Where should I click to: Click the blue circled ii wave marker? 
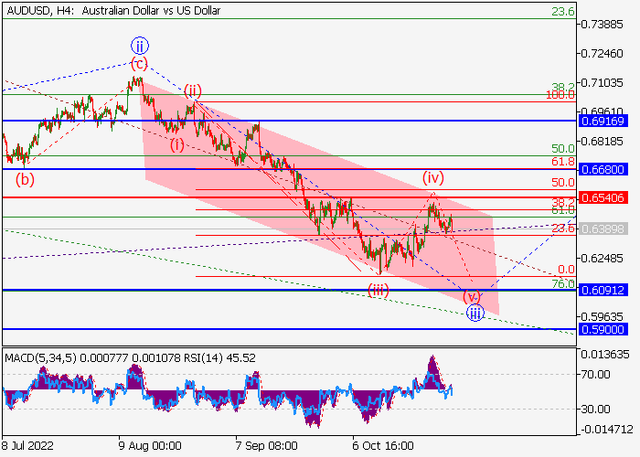140,45
